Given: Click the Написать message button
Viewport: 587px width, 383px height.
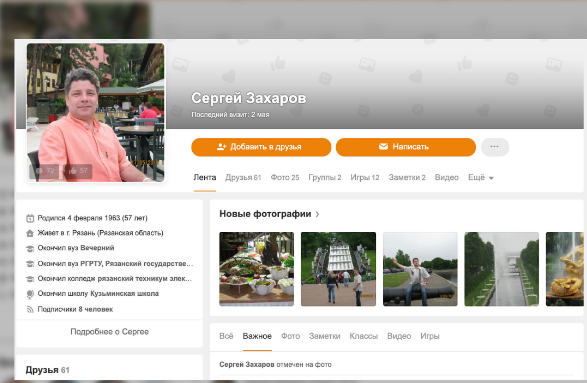Looking at the screenshot, I should click(405, 147).
